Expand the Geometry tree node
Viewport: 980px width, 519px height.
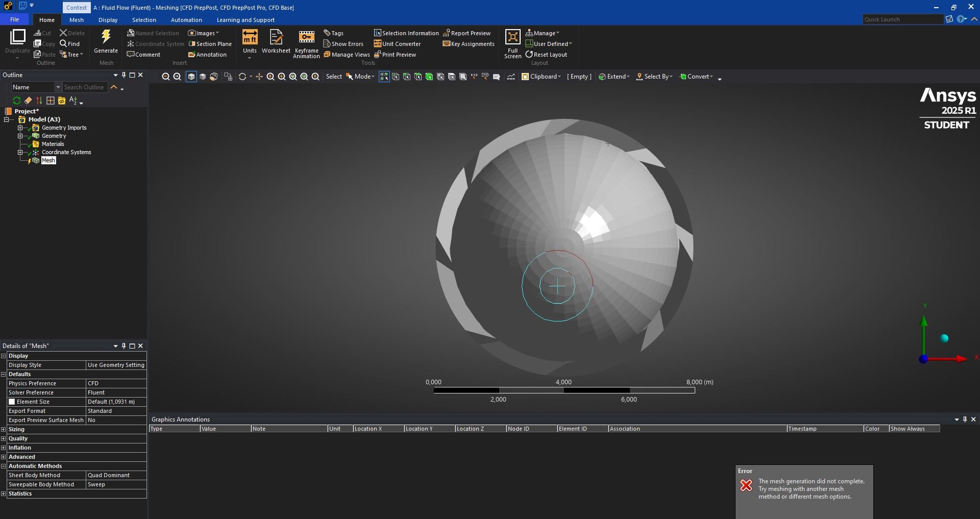[x=20, y=136]
